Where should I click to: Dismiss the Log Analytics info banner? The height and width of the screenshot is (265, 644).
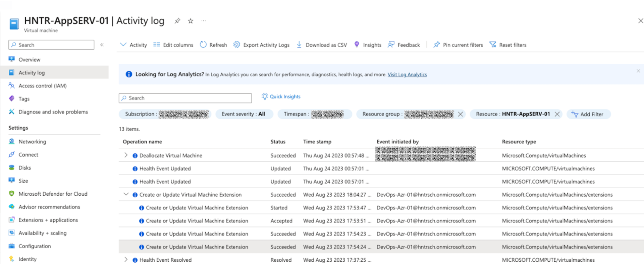click(x=638, y=71)
